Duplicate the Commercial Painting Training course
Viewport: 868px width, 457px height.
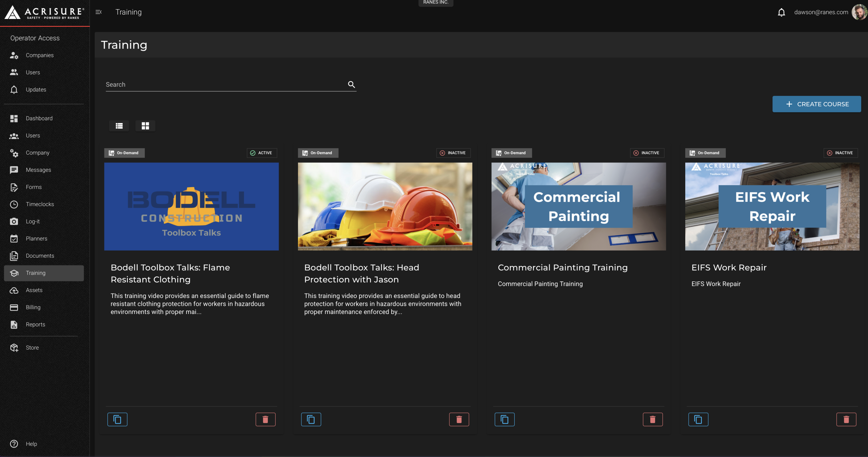(x=505, y=419)
